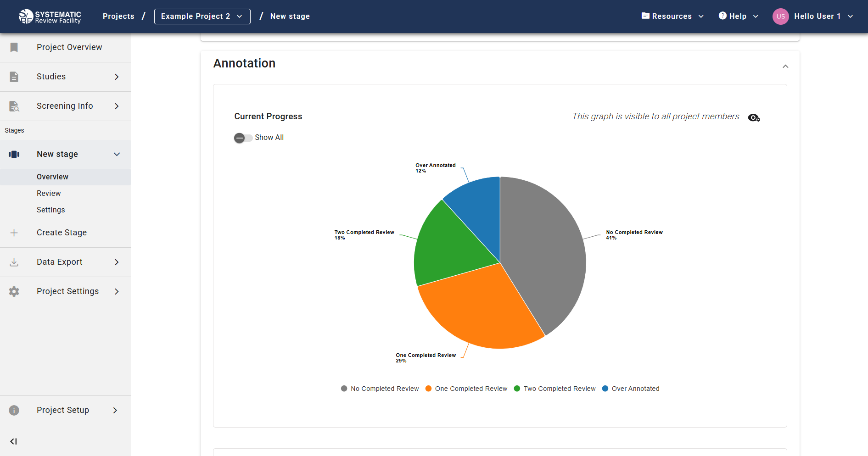
Task: Collapse the sidebar with the arrow icon
Action: (x=13, y=441)
